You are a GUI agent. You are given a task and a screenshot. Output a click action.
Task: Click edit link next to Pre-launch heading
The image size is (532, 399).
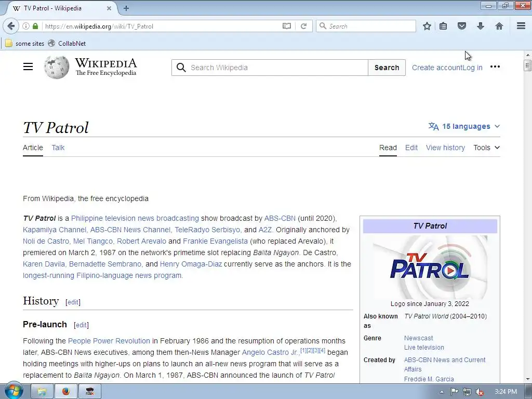81,325
